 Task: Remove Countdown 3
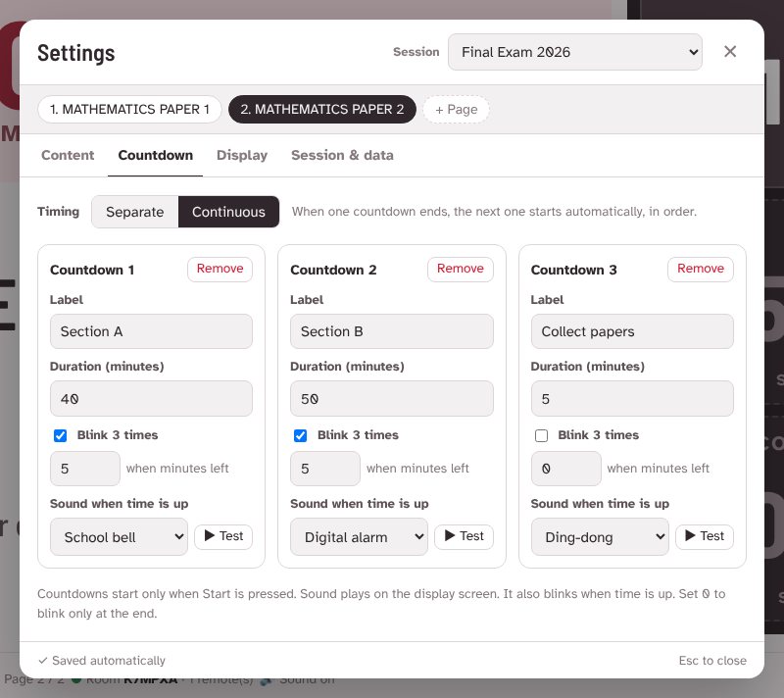click(701, 269)
